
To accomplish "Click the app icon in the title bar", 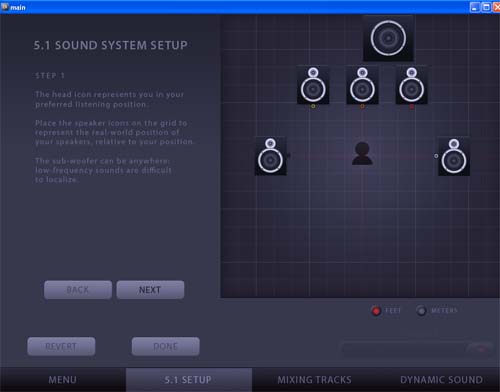I will 5,7.
